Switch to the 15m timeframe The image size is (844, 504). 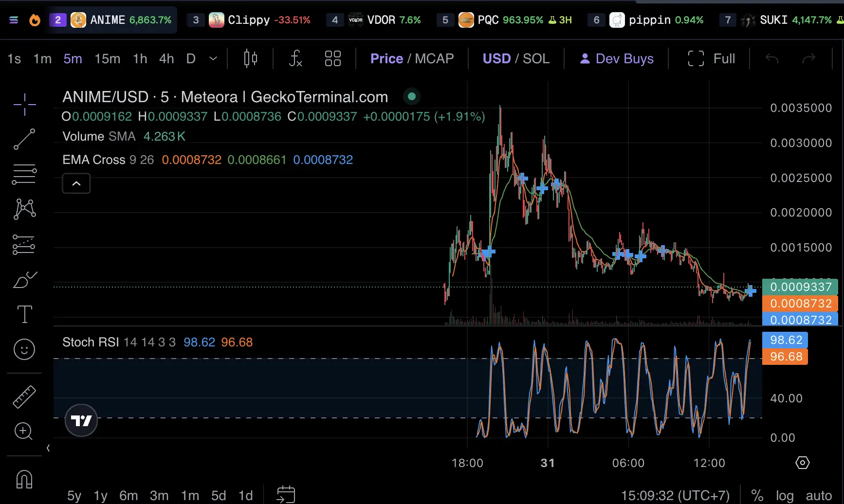[107, 58]
